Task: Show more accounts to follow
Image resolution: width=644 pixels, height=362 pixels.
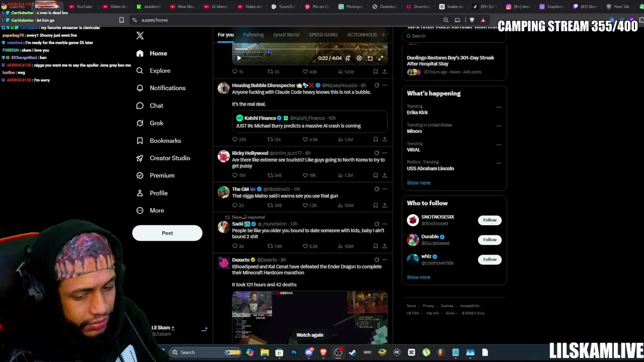Action: tap(419, 277)
